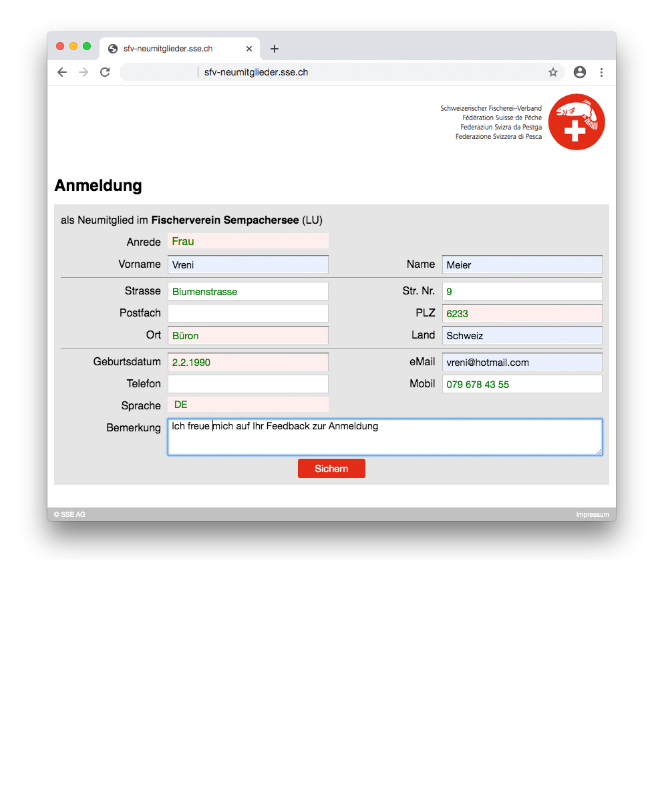The width and height of the screenshot is (670, 812).
Task: Edit the Ort field Büron
Action: 248,335
